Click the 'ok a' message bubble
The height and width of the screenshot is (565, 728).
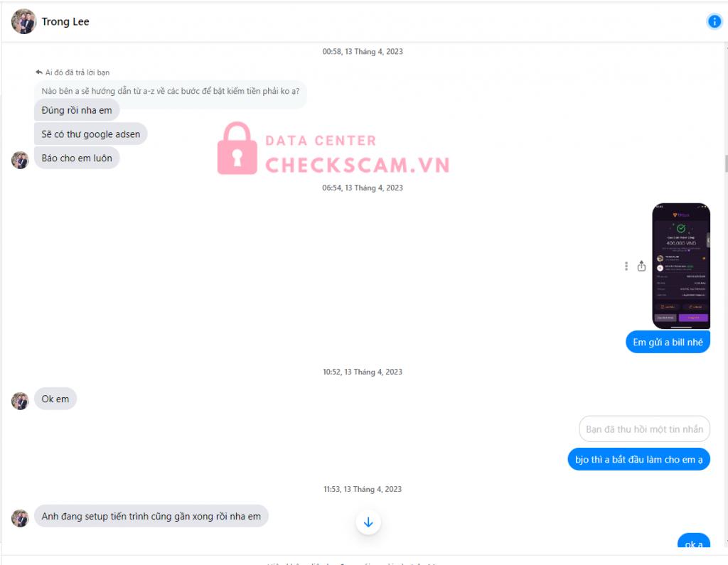pyautogui.click(x=694, y=541)
